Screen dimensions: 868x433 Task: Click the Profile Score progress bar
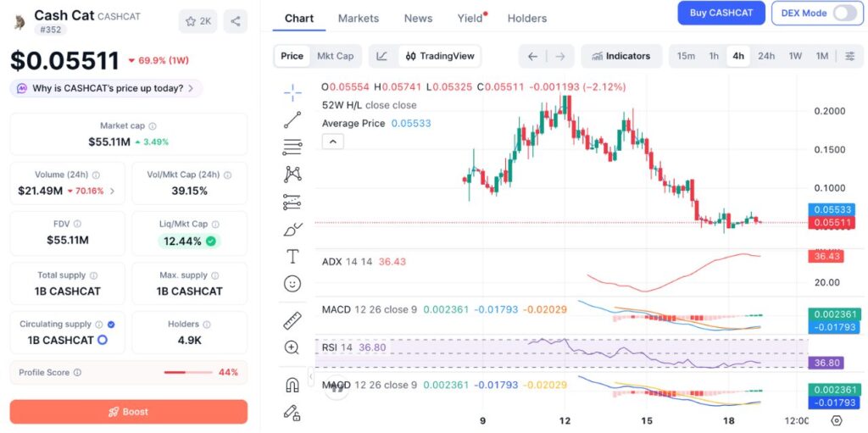pos(188,373)
